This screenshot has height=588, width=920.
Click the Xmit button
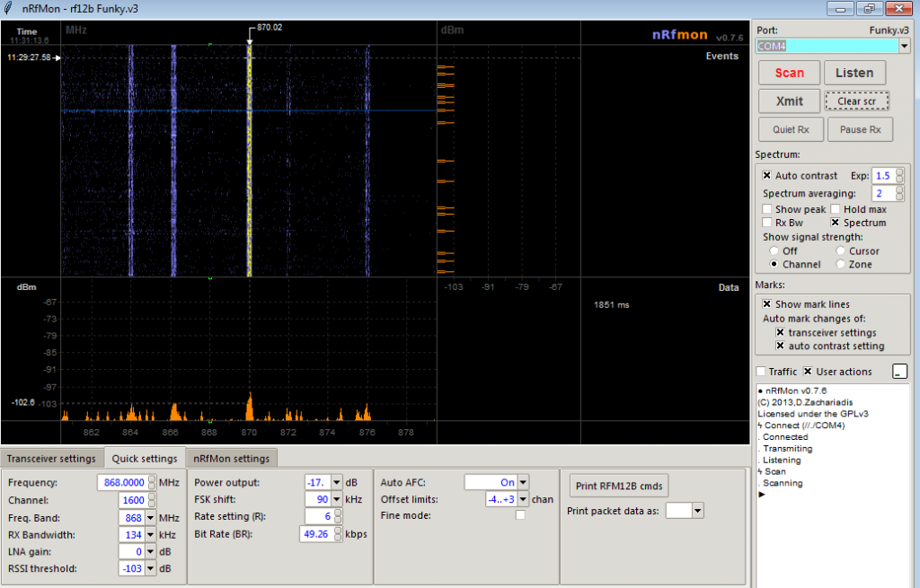789,101
